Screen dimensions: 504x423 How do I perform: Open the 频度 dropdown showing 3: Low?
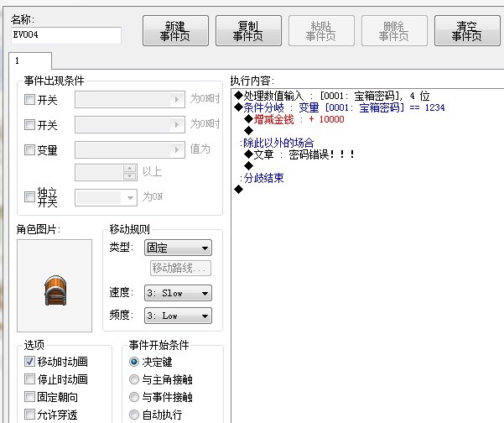(178, 316)
